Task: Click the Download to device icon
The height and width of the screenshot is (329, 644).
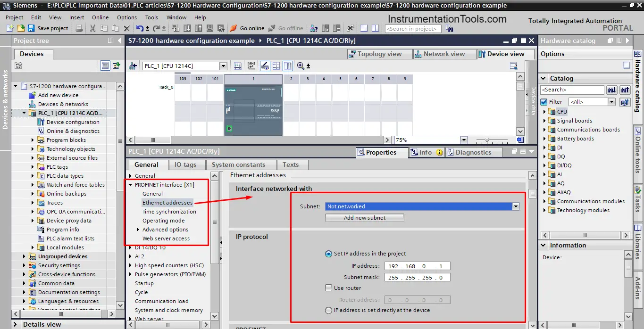Action: [187, 28]
